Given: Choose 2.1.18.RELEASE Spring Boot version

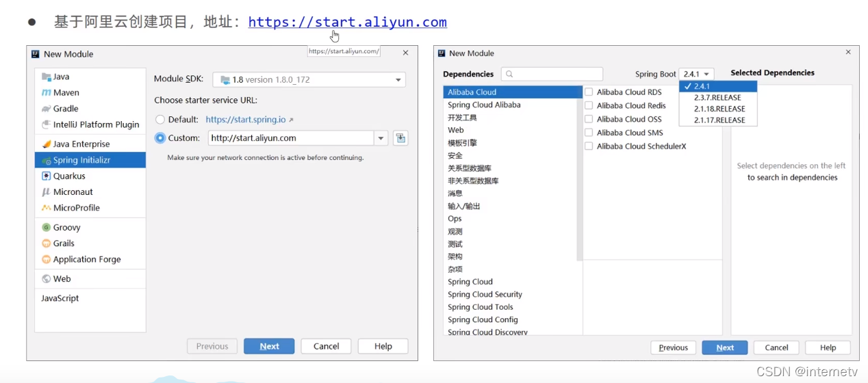Looking at the screenshot, I should (x=718, y=109).
